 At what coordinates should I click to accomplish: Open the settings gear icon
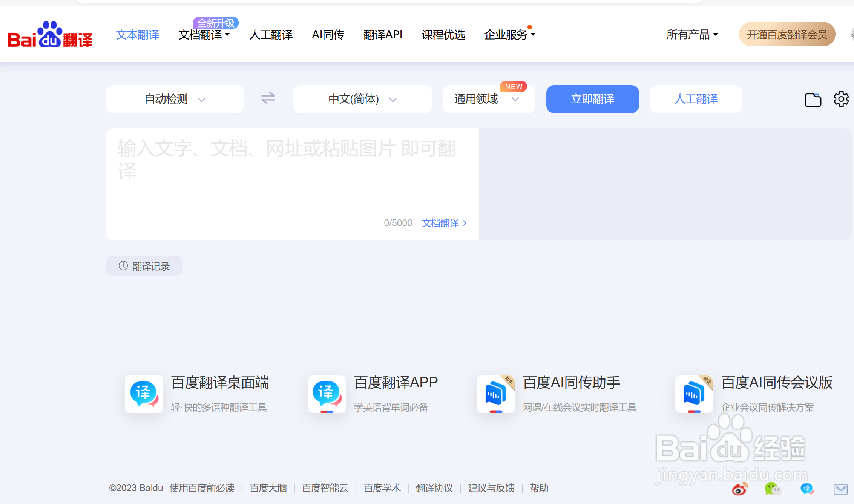[x=841, y=99]
